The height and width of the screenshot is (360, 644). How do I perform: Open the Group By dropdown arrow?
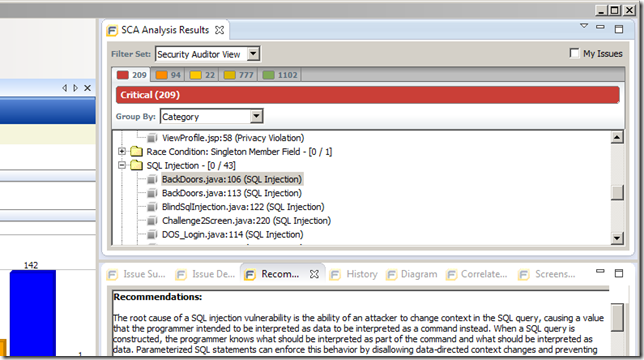pyautogui.click(x=257, y=117)
